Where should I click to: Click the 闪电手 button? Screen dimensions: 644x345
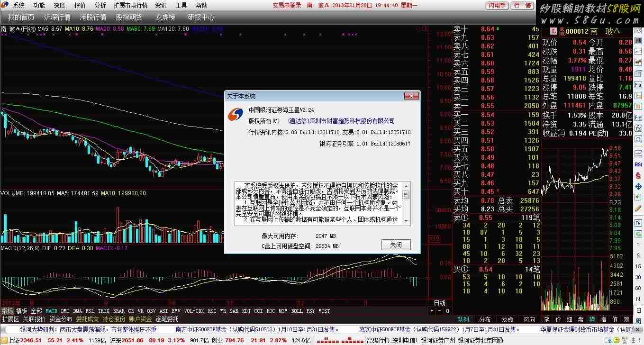(497, 6)
